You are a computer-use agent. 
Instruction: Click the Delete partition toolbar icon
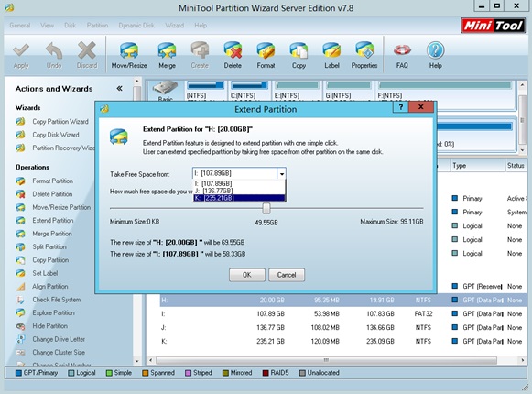click(233, 56)
